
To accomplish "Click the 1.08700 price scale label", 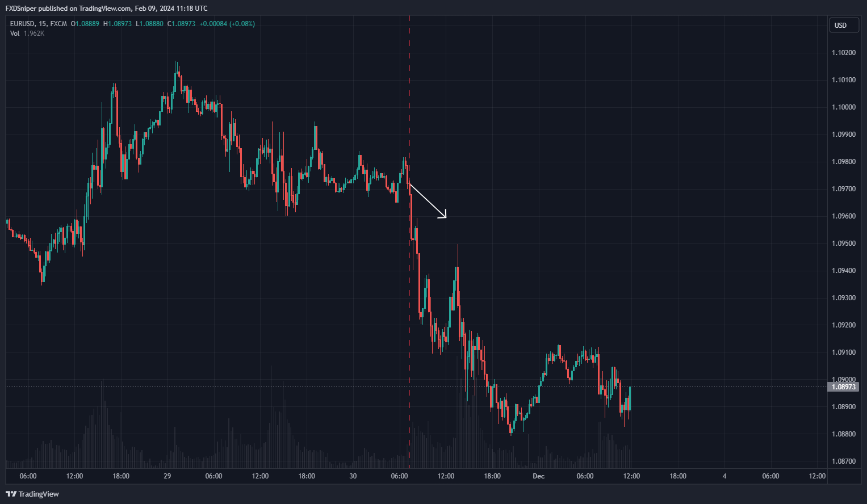I will click(x=843, y=461).
